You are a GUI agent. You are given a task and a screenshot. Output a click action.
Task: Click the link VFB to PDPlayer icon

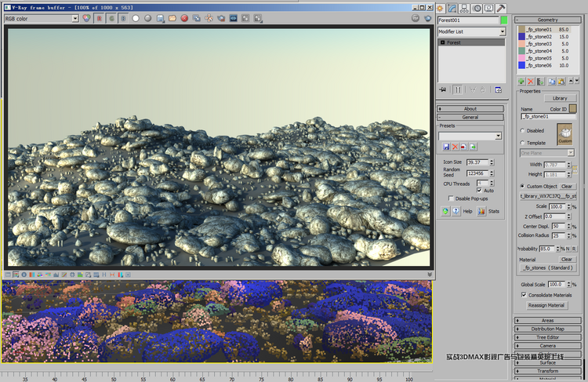(234, 18)
